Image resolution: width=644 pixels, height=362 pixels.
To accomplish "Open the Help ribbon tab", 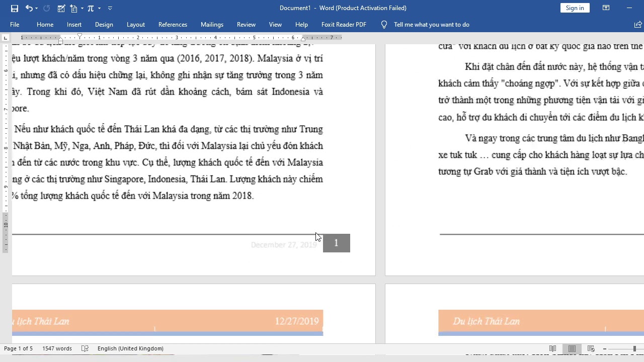I will 301,25.
